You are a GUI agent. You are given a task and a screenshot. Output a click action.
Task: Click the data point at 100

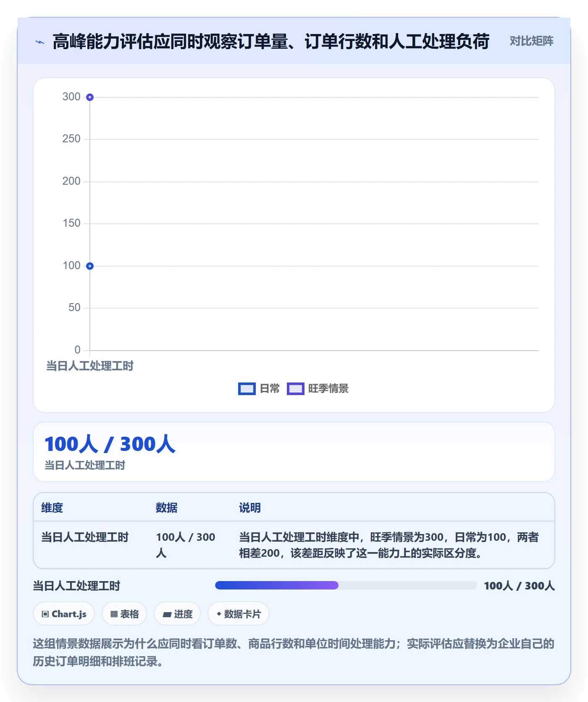click(90, 266)
